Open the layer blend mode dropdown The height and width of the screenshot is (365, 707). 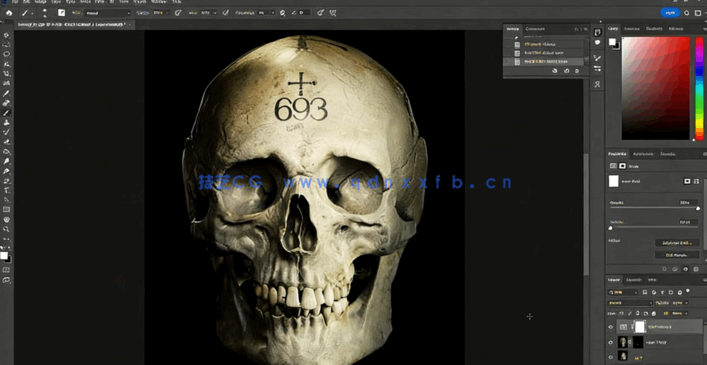[630, 303]
